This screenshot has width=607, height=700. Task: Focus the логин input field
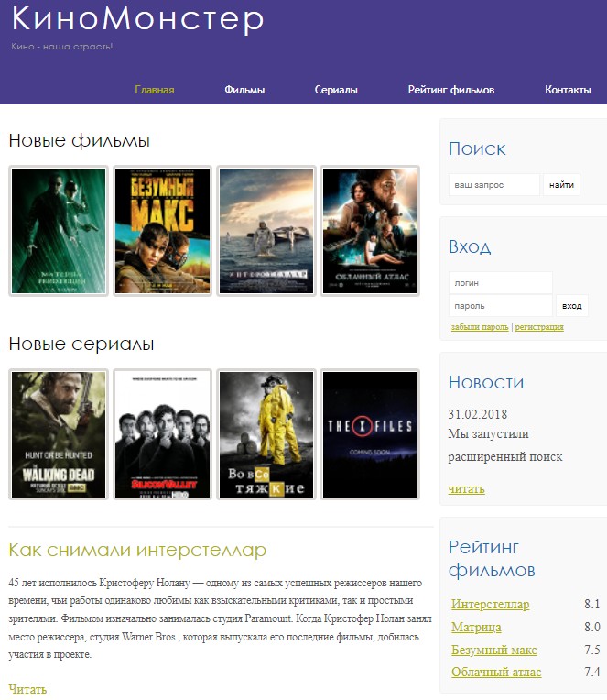[501, 282]
